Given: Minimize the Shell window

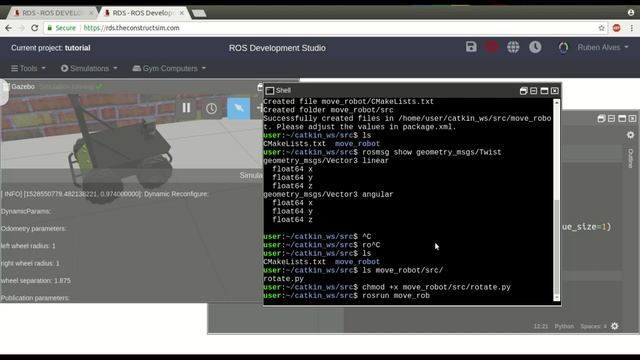Looking at the screenshot, I should tap(533, 91).
